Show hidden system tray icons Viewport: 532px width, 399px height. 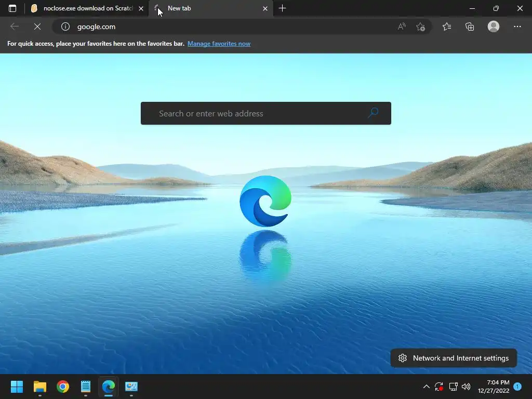(427, 387)
